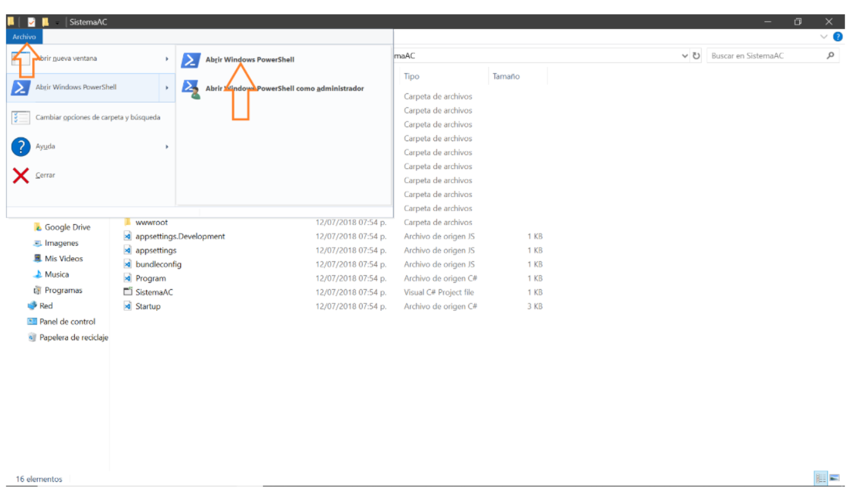Select Red in navigation pane
Image resolution: width=868 pixels, height=493 pixels.
pyautogui.click(x=46, y=306)
